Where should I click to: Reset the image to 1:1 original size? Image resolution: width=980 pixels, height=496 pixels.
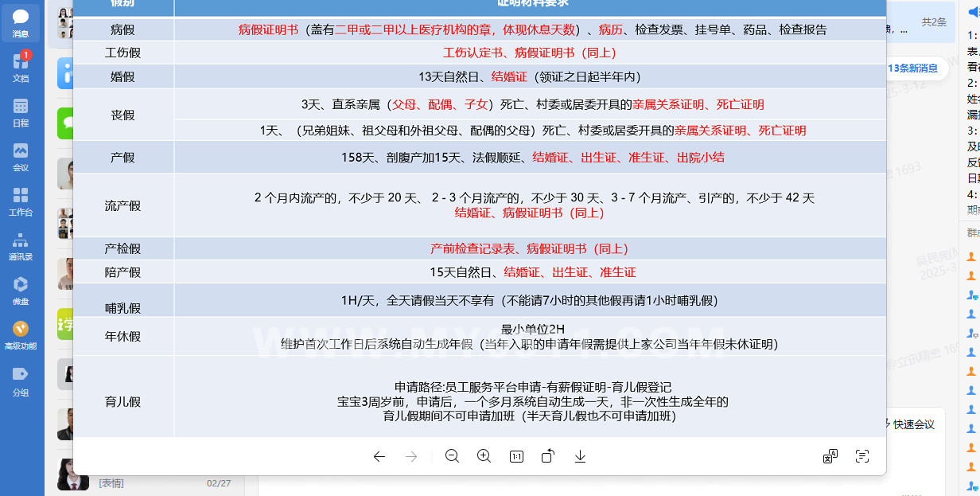click(x=516, y=456)
